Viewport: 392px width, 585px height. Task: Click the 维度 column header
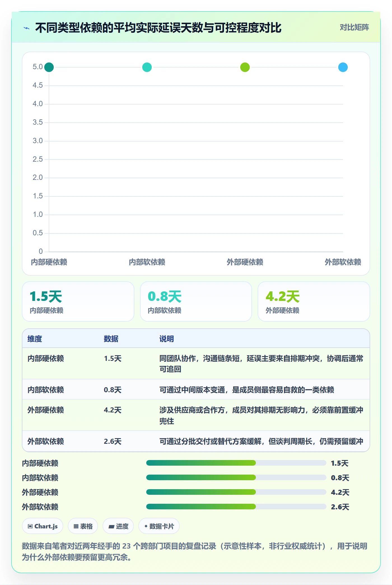pos(35,339)
